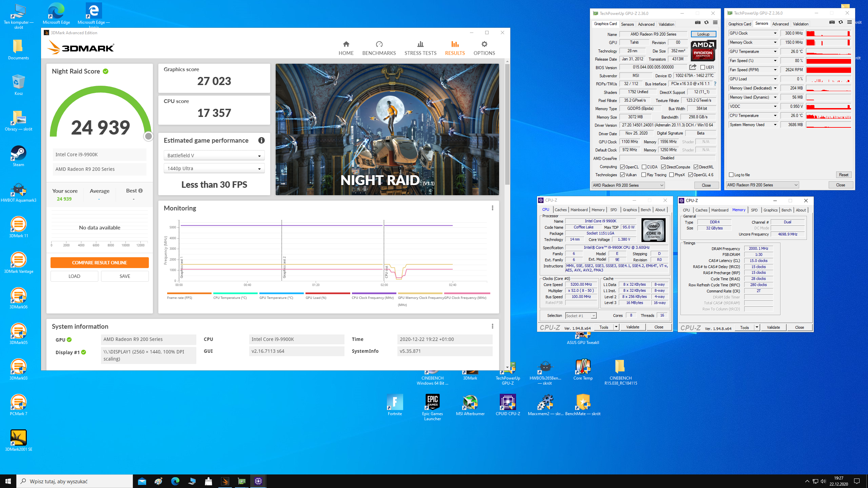Toggle the DirectCompute checkbox in GPU-Z
Image resolution: width=868 pixels, height=488 pixels.
(663, 167)
